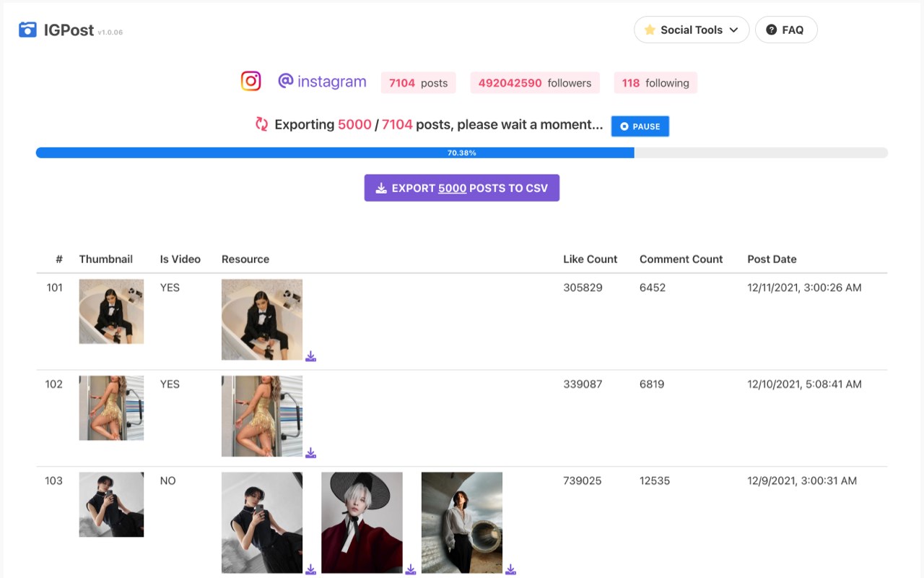Open the FAQ page
Image resolution: width=924 pixels, height=578 pixels.
(x=786, y=30)
